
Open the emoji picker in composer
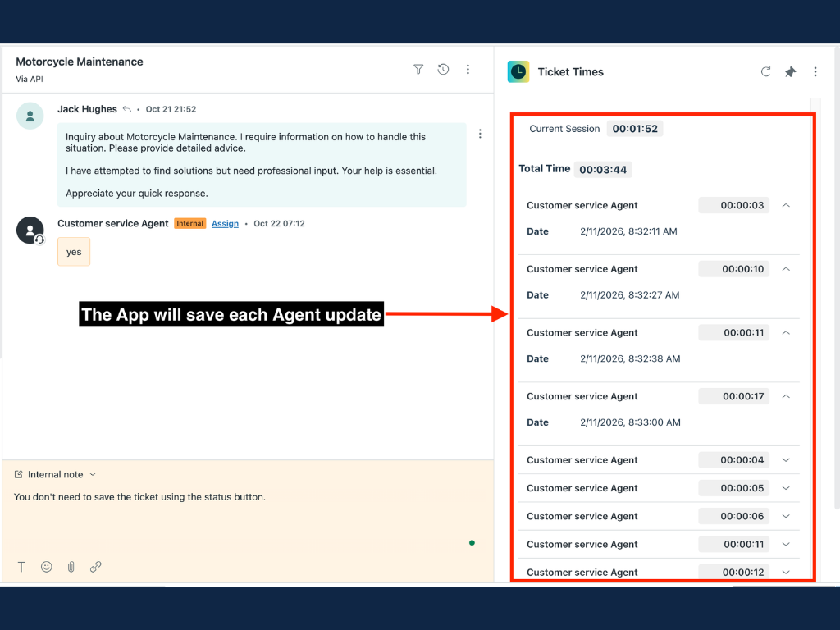(47, 567)
